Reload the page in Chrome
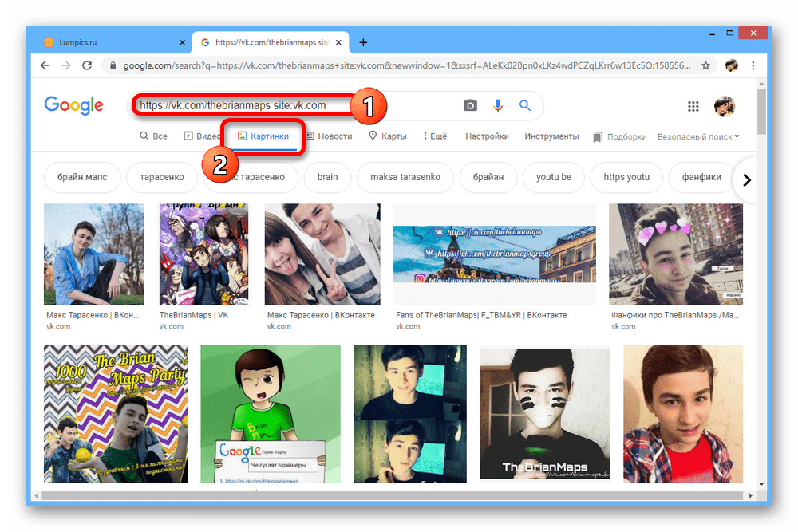Image resolution: width=798 pixels, height=532 pixels. pyautogui.click(x=87, y=65)
